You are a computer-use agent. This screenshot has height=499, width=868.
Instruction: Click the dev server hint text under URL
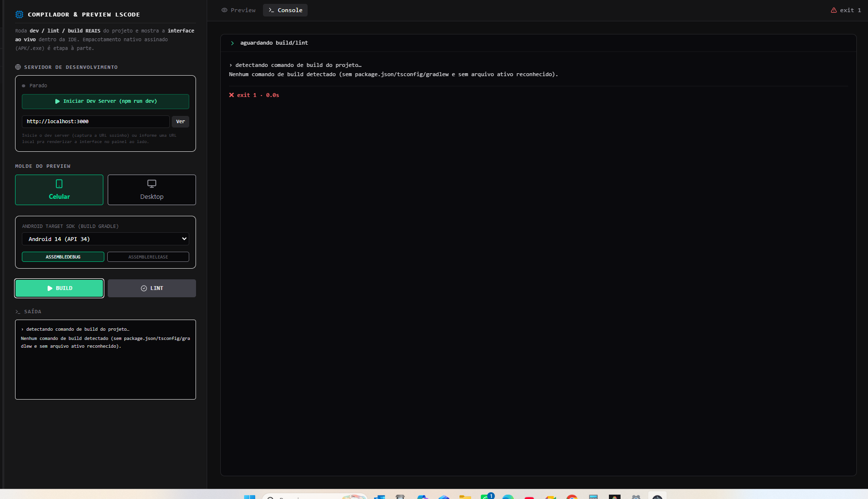[99, 139]
